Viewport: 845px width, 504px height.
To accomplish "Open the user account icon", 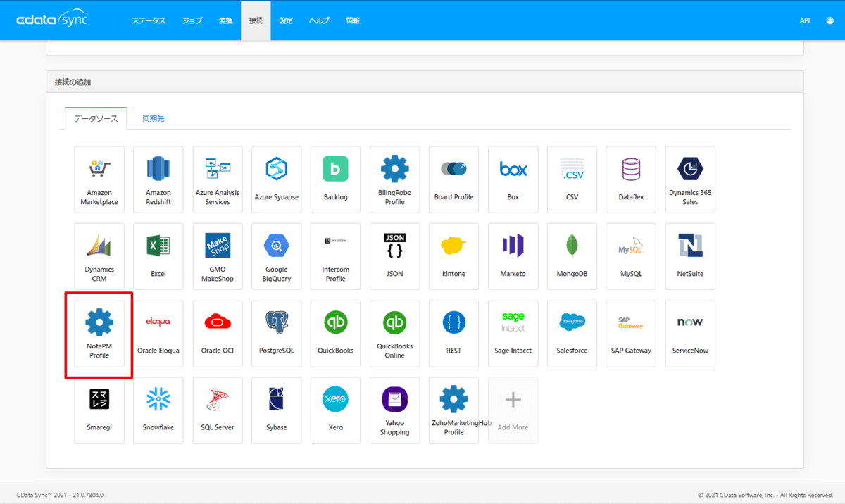I will pyautogui.click(x=830, y=20).
